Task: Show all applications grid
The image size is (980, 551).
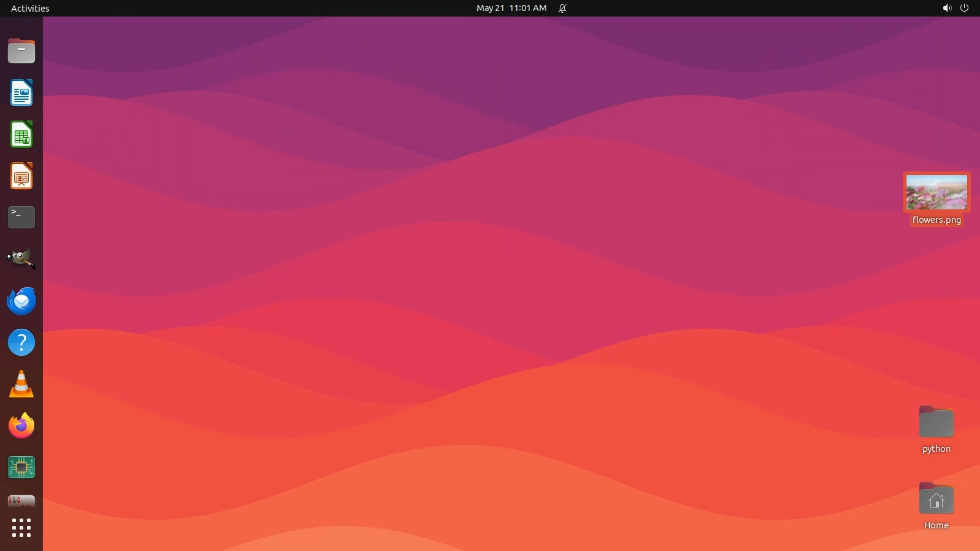Action: pyautogui.click(x=21, y=528)
